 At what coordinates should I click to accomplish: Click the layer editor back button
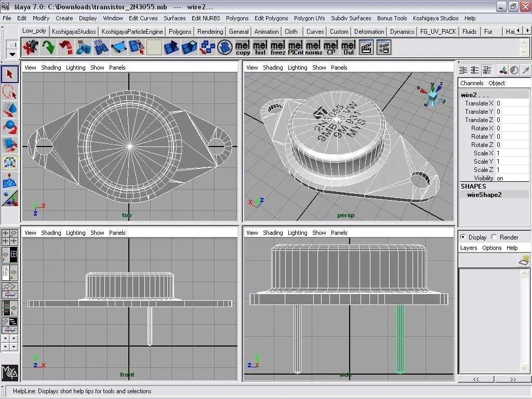(x=476, y=379)
